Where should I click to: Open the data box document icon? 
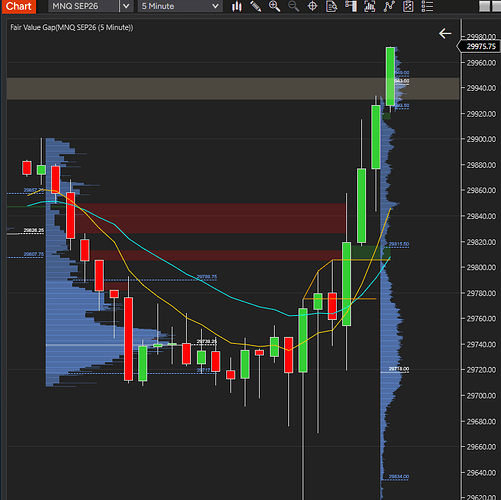click(331, 6)
